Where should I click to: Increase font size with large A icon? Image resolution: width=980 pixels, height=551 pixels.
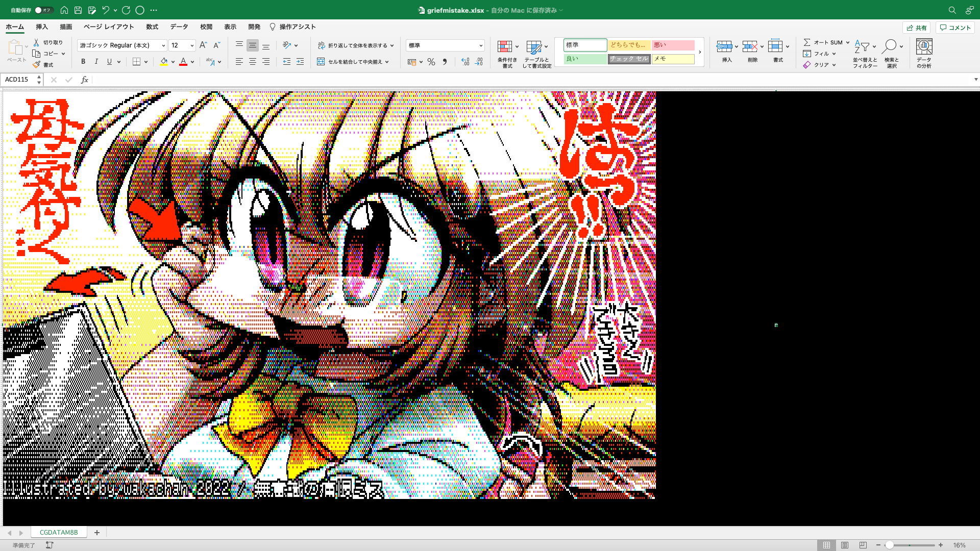click(203, 45)
